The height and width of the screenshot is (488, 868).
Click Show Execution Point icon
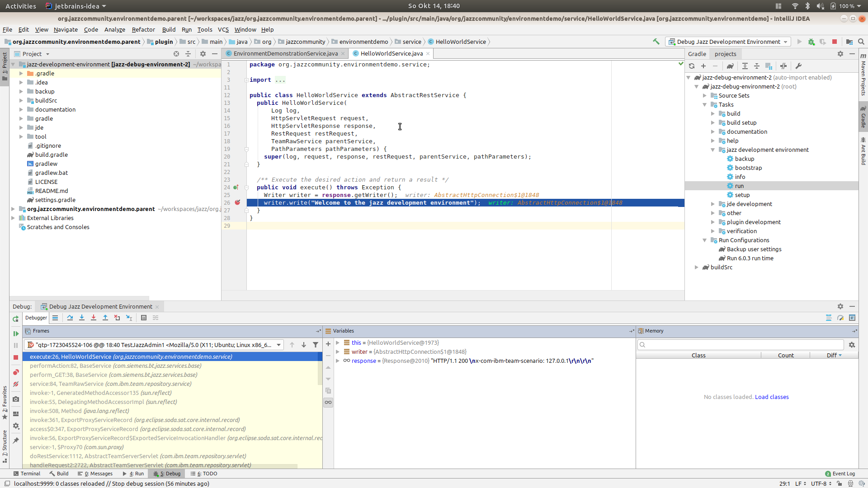pyautogui.click(x=55, y=318)
